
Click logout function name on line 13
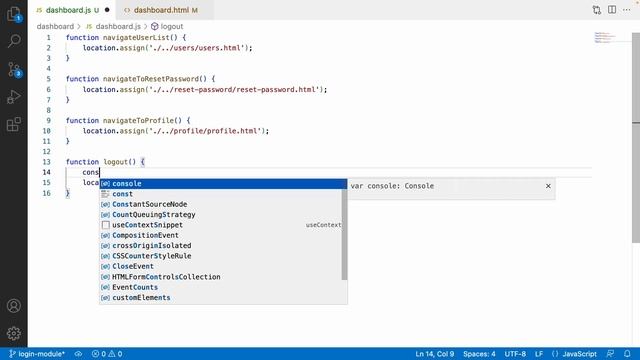click(115, 162)
